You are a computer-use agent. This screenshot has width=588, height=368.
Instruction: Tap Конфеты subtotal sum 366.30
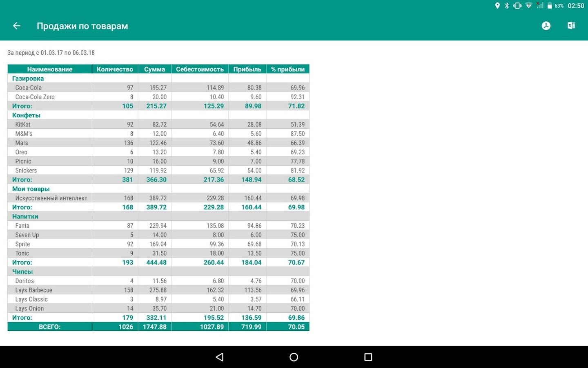pos(156,180)
